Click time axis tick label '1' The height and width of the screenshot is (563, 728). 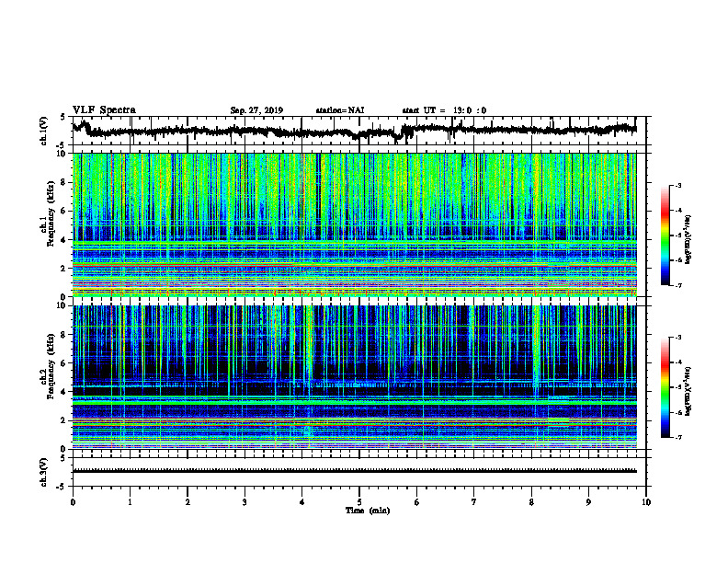coord(130,502)
